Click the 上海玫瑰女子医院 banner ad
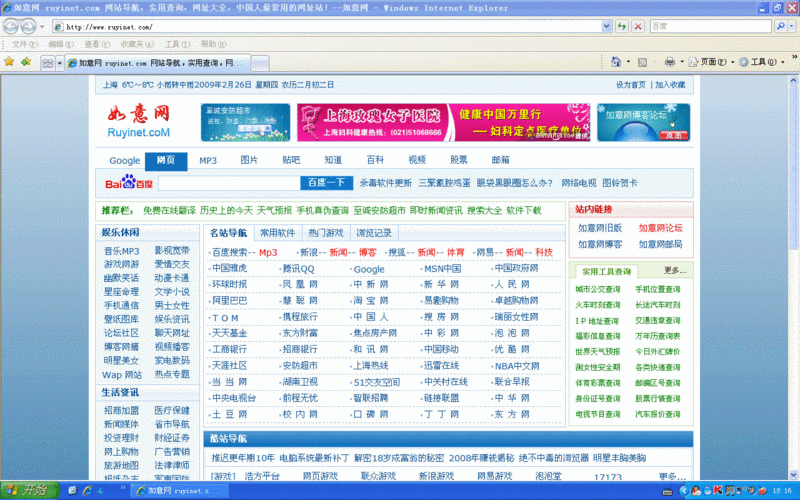The height and width of the screenshot is (500, 800). click(443, 122)
